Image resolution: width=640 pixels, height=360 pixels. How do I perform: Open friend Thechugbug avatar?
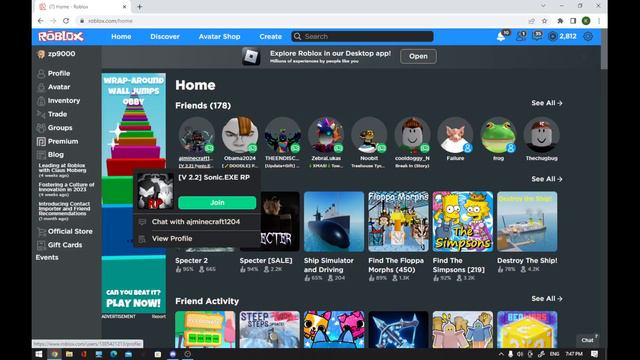[x=542, y=135]
